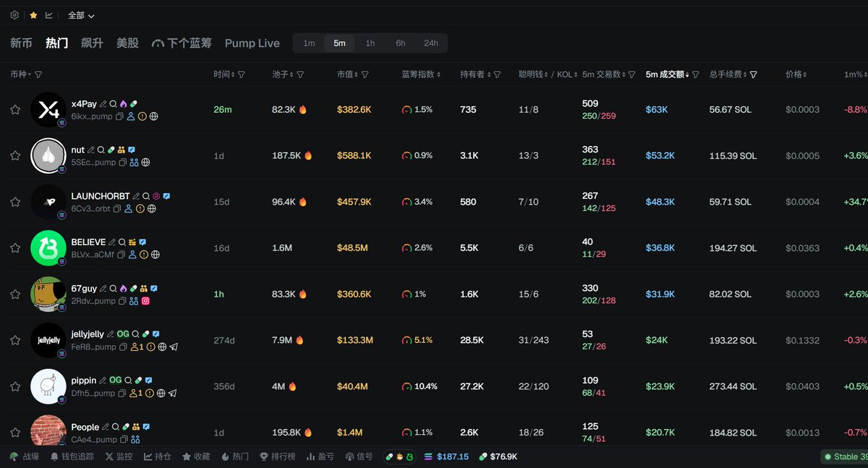
Task: Open filter for 市值 column
Action: (365, 75)
